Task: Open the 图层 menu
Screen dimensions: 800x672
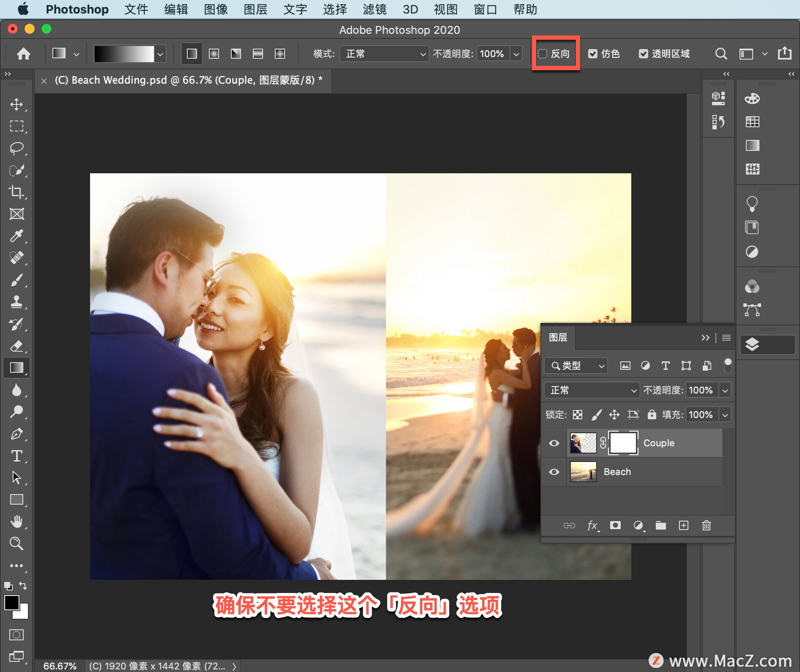Action: (255, 9)
